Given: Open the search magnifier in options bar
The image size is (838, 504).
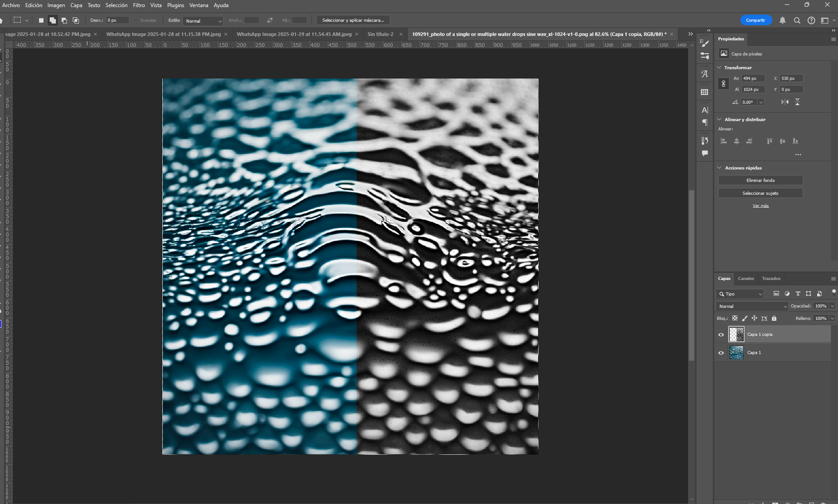Looking at the screenshot, I should coord(797,20).
